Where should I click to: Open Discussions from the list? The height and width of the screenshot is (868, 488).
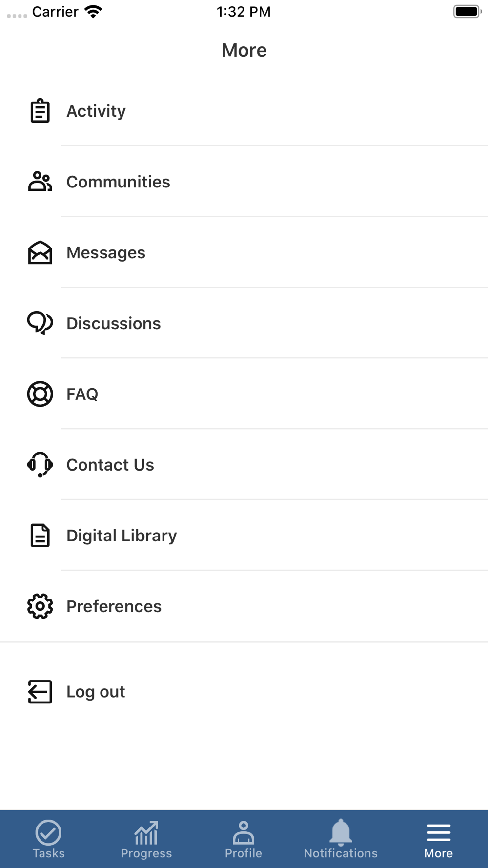tap(113, 324)
